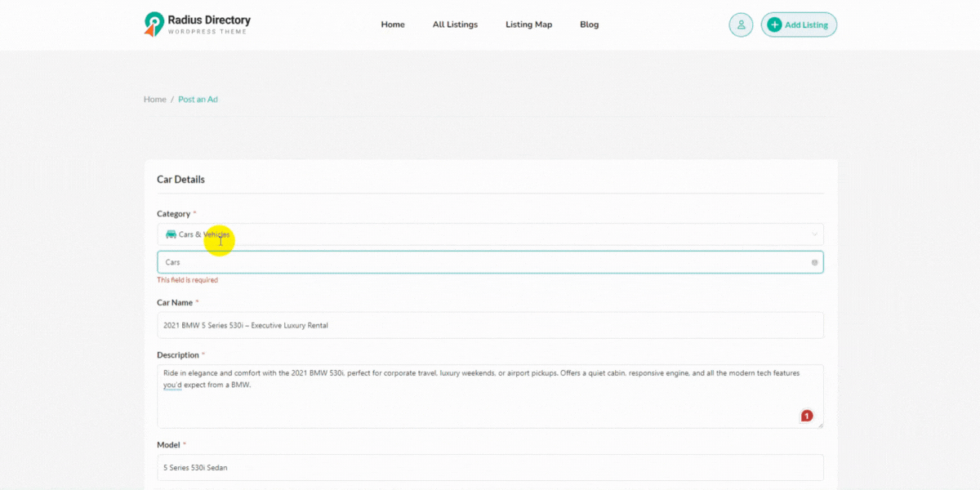Screen dimensions: 980x490
Task: Click the Car Details heading
Action: point(180,180)
